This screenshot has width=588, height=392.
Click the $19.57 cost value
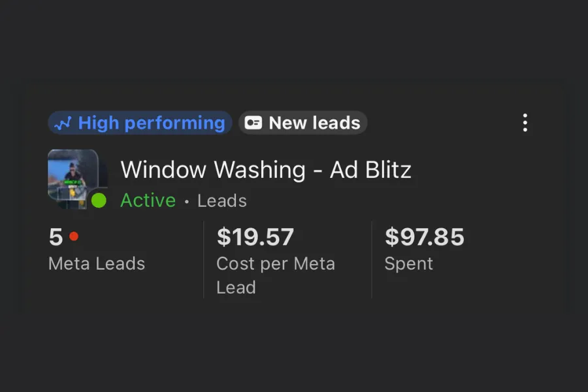coord(255,237)
